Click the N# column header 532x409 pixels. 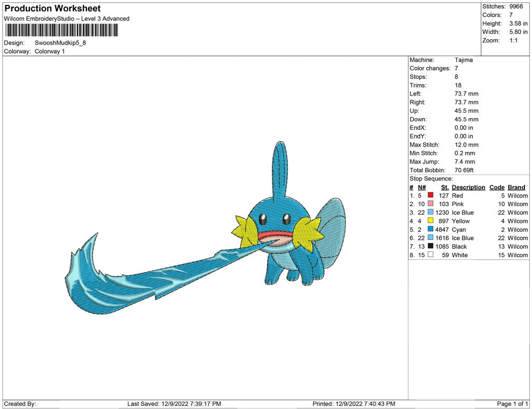coord(422,187)
